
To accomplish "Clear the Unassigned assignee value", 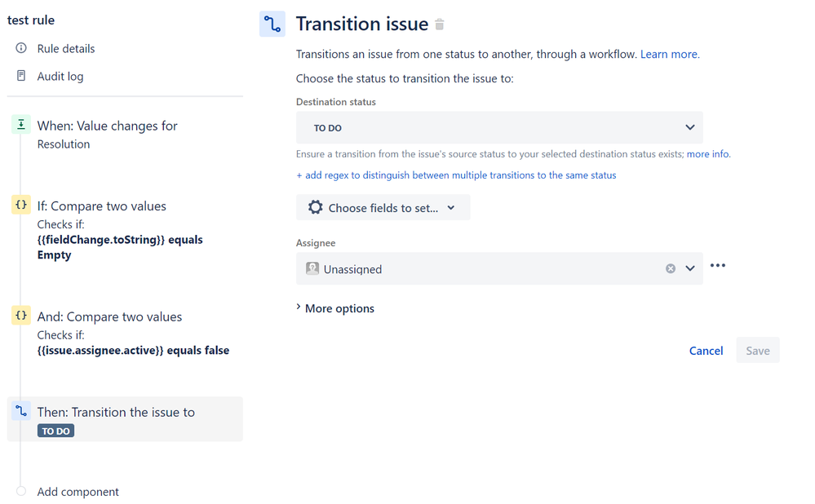I will coord(671,268).
